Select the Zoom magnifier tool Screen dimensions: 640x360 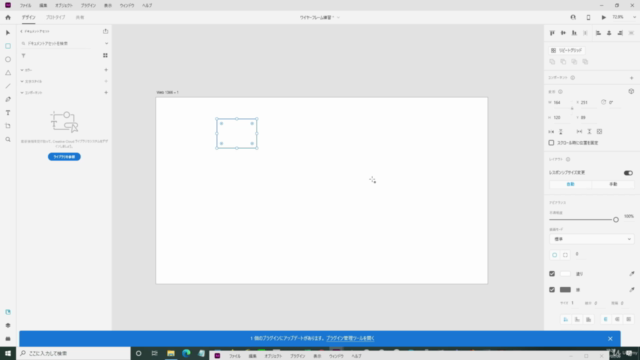pyautogui.click(x=8, y=140)
